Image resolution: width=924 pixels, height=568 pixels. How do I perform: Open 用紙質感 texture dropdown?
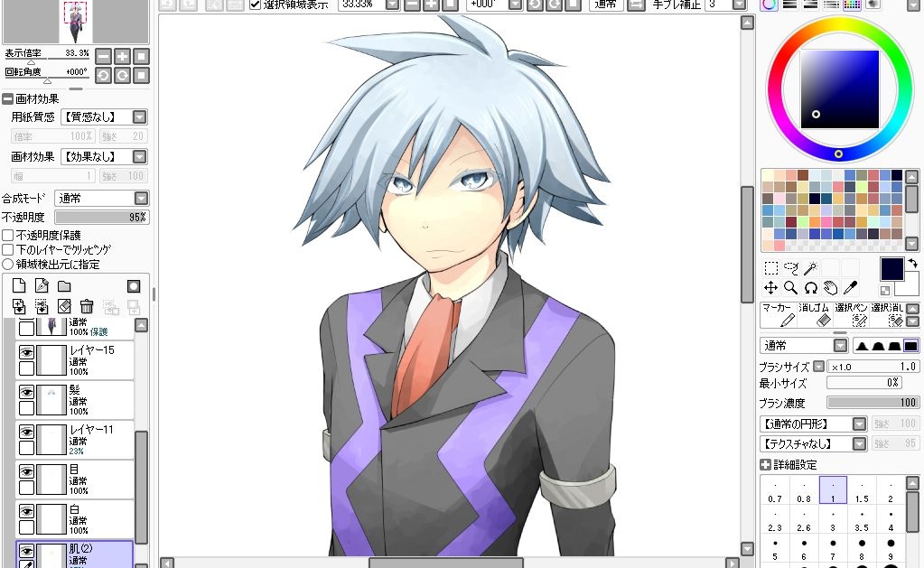[139, 117]
